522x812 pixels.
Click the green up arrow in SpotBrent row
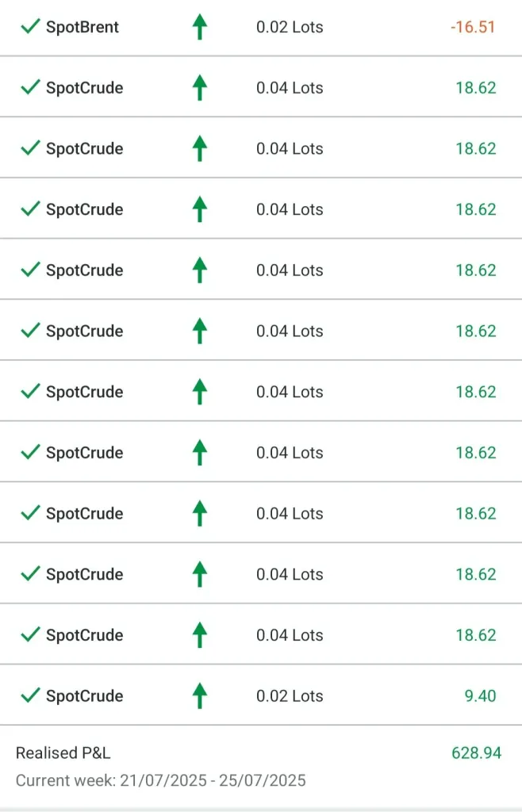[x=200, y=27]
